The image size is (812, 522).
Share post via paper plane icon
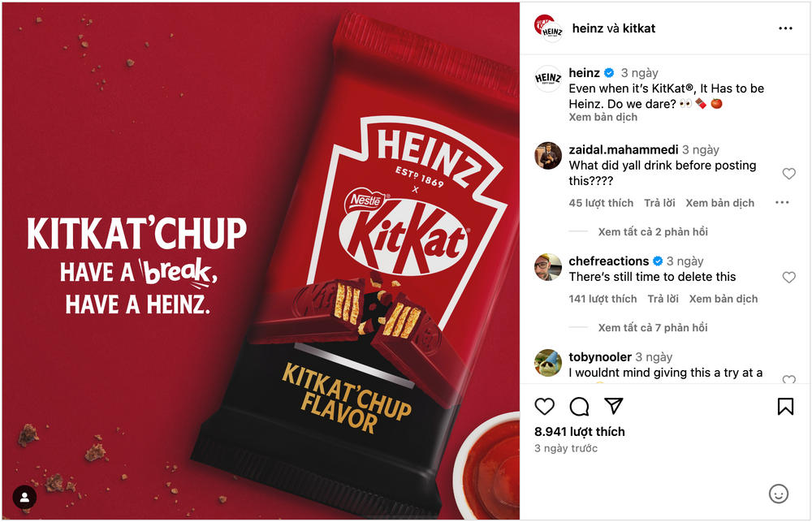(x=614, y=405)
